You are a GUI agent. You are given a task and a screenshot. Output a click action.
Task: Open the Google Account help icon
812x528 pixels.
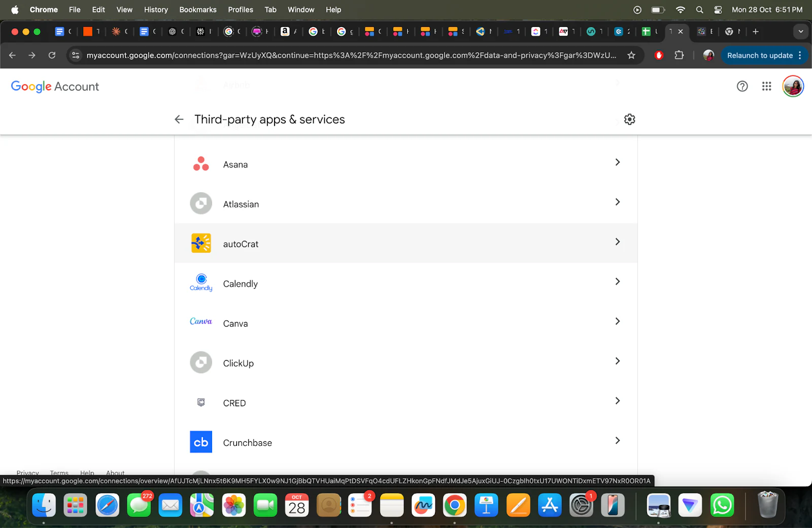tap(742, 86)
